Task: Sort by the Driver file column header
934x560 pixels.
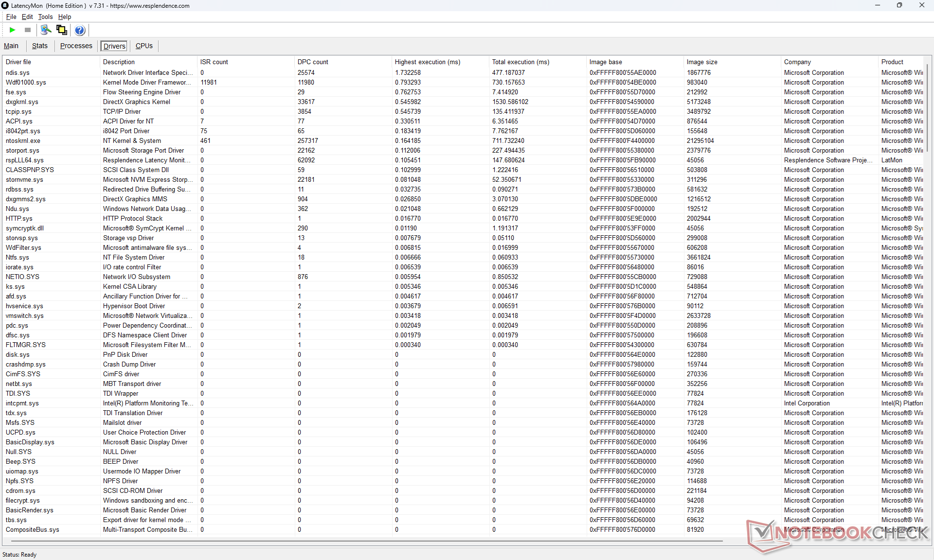Action: 18,62
